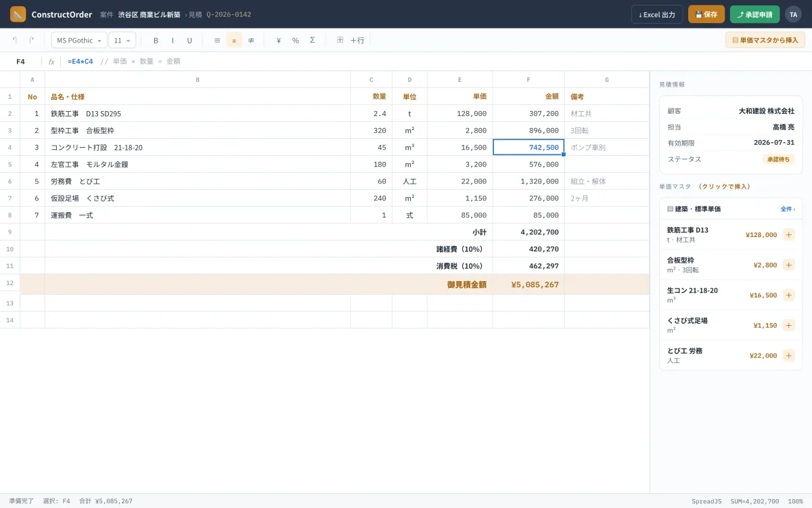Add くさび式足場 with its plus icon
This screenshot has width=812, height=508.
pyautogui.click(x=789, y=325)
